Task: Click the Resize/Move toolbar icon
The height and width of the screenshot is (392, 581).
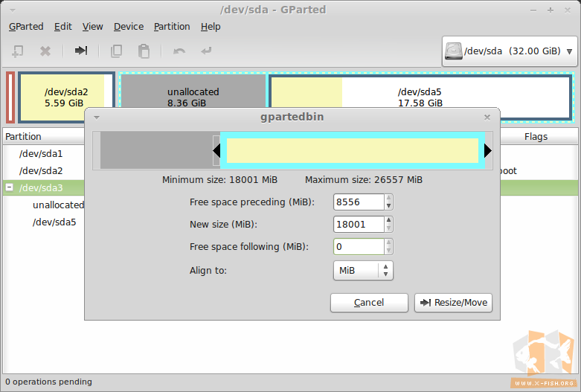Action: tap(81, 51)
